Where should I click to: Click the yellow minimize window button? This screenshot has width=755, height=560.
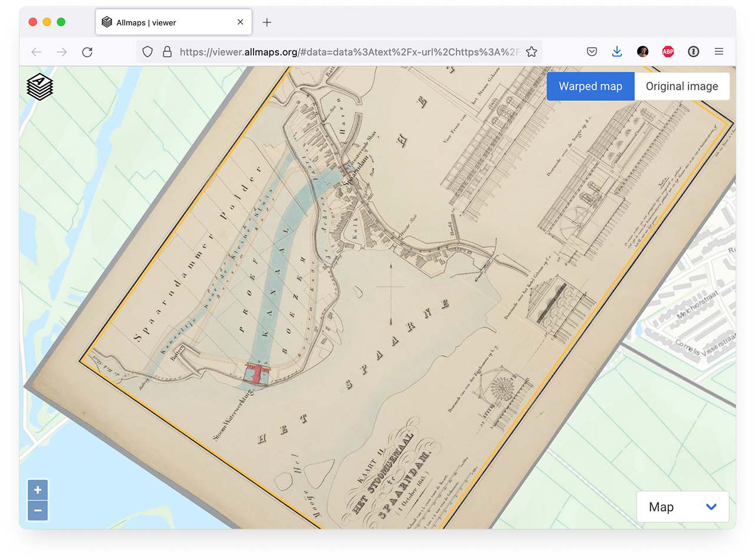tap(47, 22)
